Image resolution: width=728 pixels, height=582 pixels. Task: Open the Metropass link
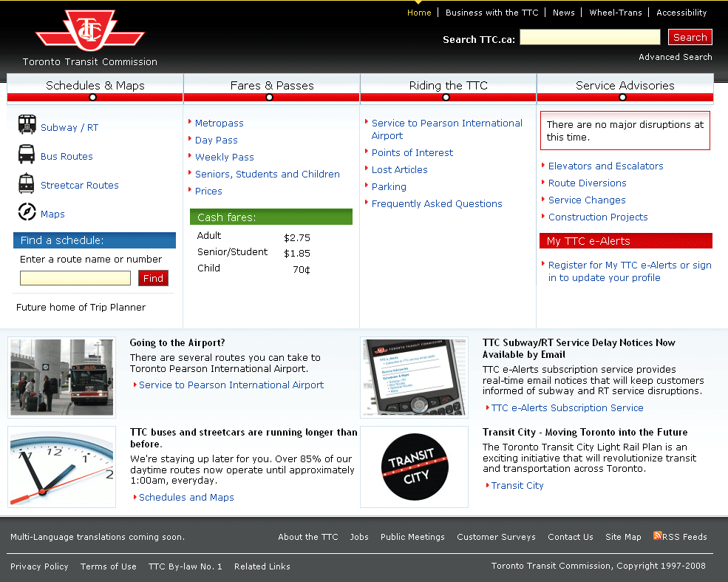click(x=220, y=123)
